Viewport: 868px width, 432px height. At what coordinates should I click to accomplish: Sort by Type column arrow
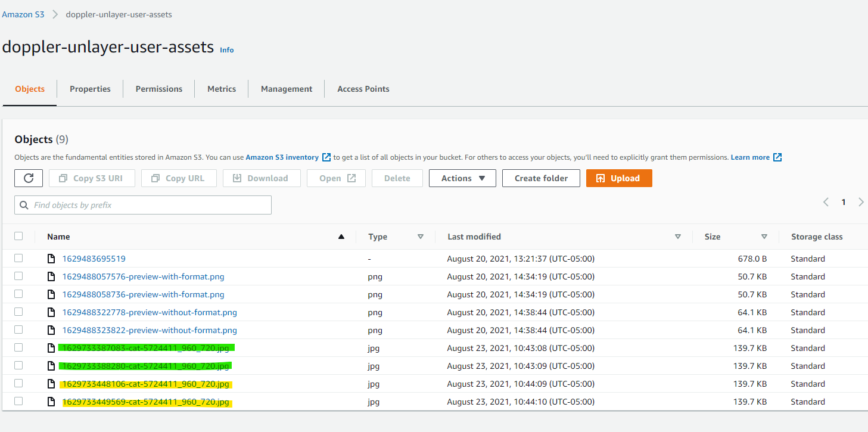[x=421, y=237]
